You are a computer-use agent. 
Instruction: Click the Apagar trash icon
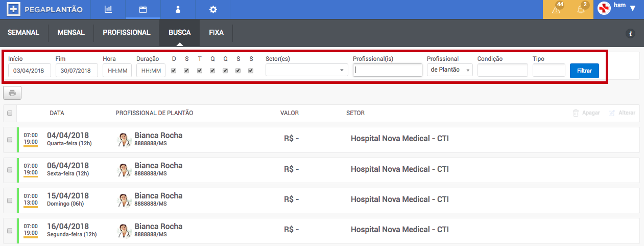click(576, 113)
